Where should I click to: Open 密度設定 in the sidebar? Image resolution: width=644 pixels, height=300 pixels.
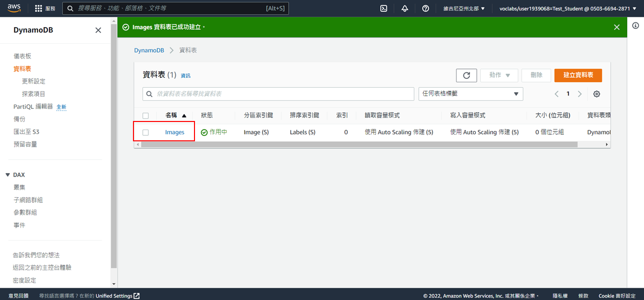tap(25, 280)
